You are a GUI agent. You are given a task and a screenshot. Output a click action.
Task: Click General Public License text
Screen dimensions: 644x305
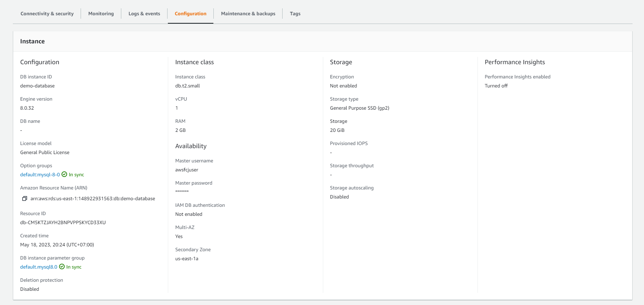(x=45, y=152)
